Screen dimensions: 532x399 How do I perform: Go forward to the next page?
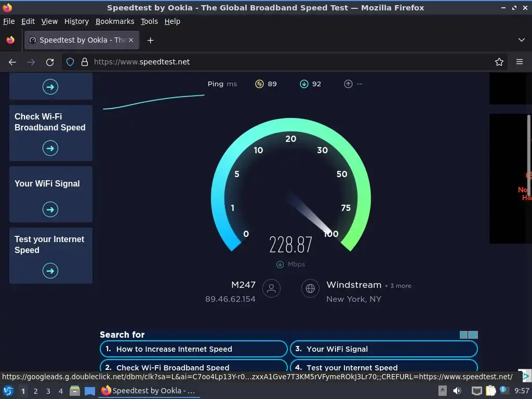pyautogui.click(x=31, y=62)
